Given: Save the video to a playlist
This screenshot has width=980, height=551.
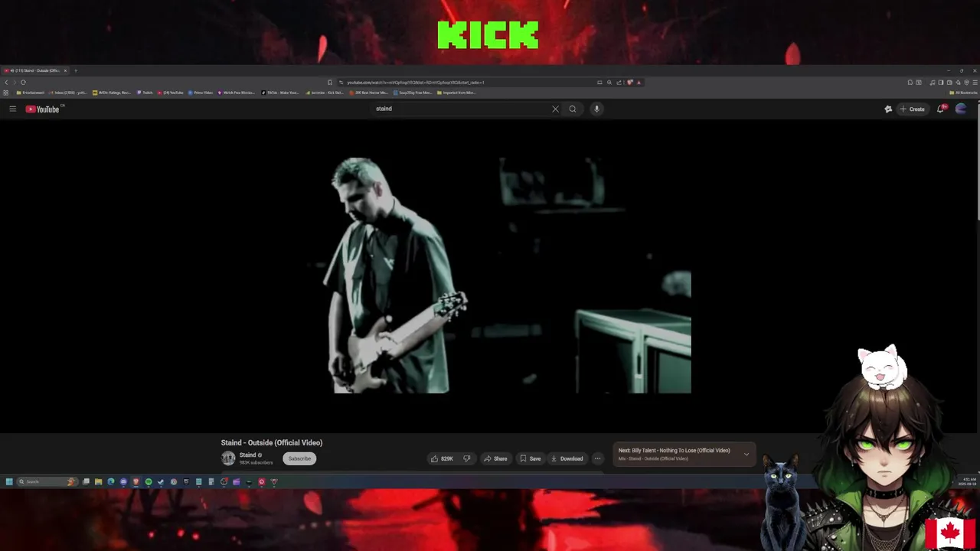Looking at the screenshot, I should 530,458.
